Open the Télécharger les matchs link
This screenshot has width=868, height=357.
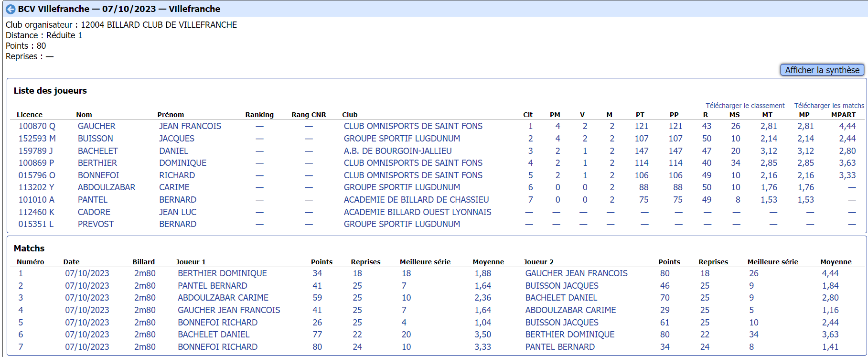click(829, 106)
